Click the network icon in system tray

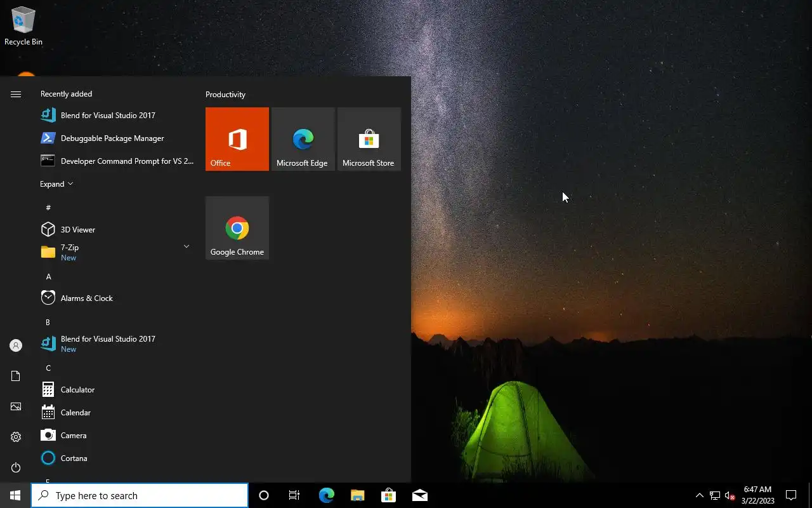[x=714, y=495]
